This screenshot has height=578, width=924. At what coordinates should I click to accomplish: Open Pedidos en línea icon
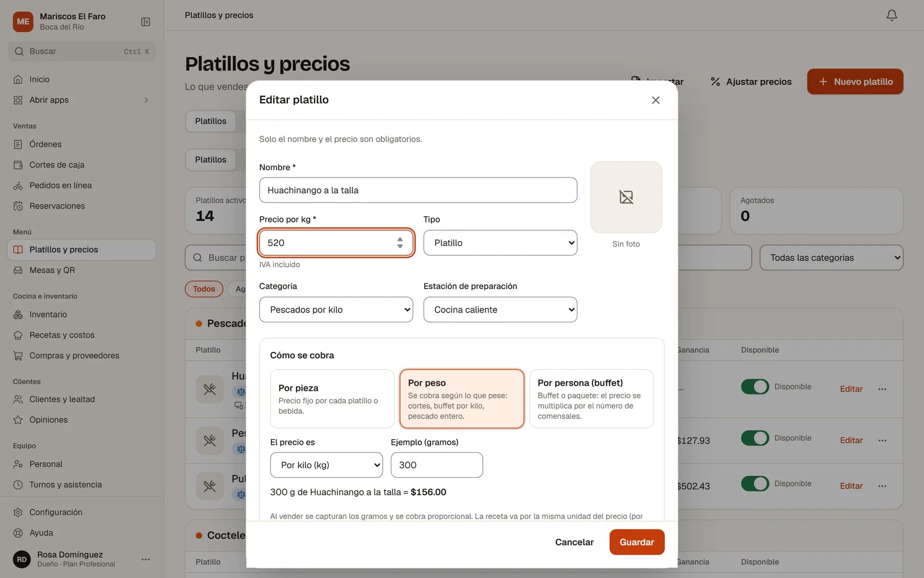[18, 185]
